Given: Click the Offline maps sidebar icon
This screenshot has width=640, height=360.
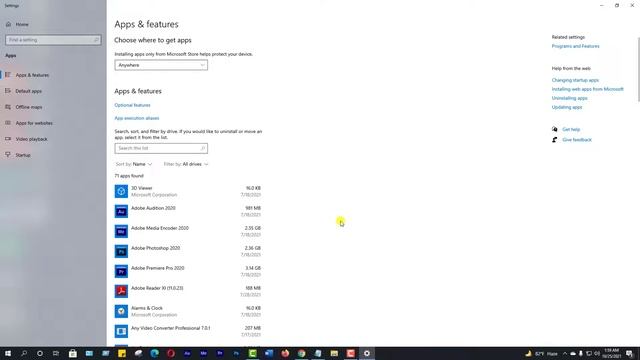Looking at the screenshot, I should click(8, 107).
